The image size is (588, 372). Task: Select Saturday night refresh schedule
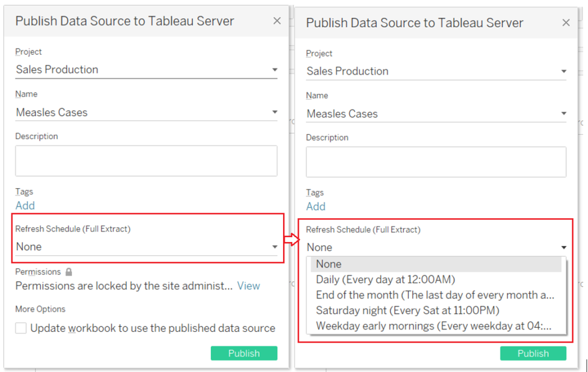(x=407, y=311)
